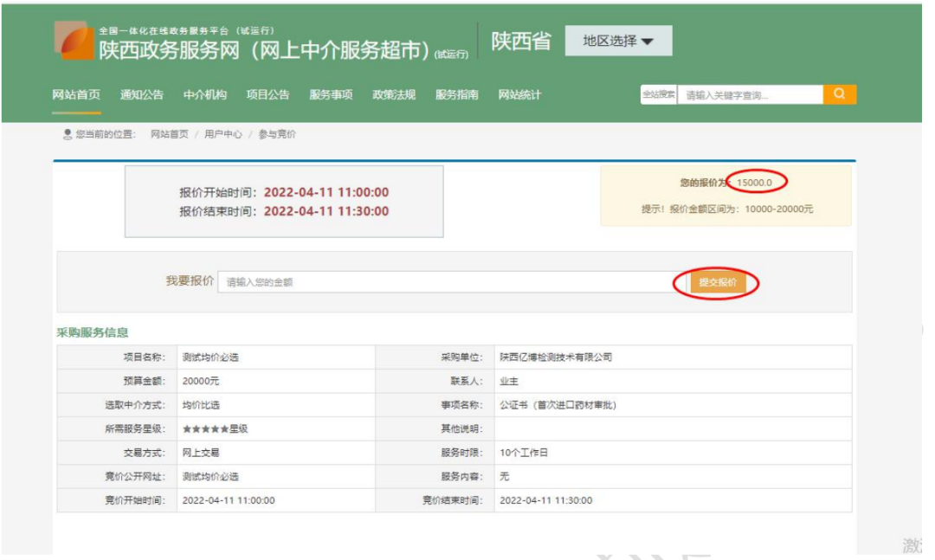This screenshot has height=560, width=935.
Task: Click the 采购服务信息 section heading
Action: (x=93, y=332)
